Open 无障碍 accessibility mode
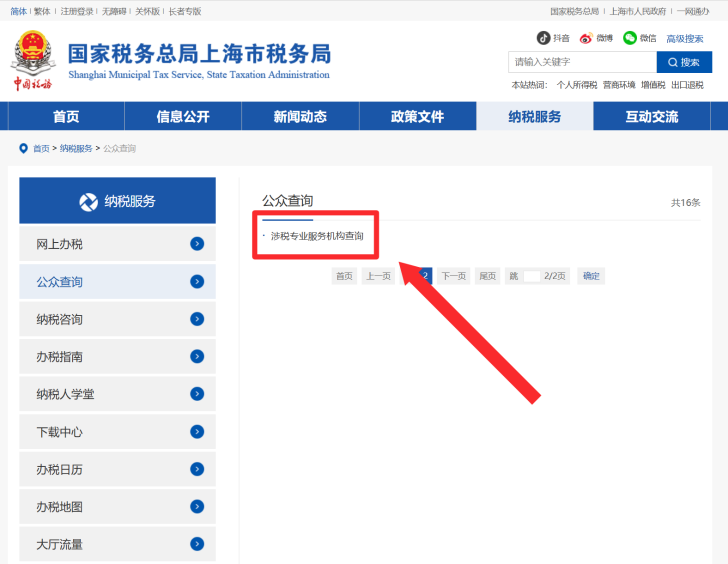The width and height of the screenshot is (728, 564). pyautogui.click(x=114, y=11)
